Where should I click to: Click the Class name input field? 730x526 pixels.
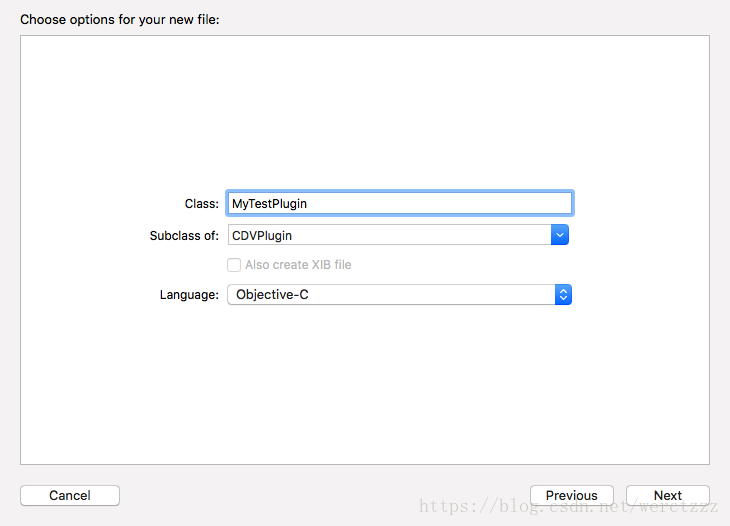click(x=399, y=203)
